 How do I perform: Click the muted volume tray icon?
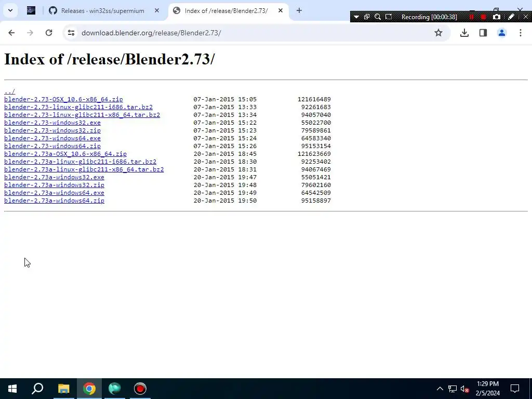(x=464, y=389)
